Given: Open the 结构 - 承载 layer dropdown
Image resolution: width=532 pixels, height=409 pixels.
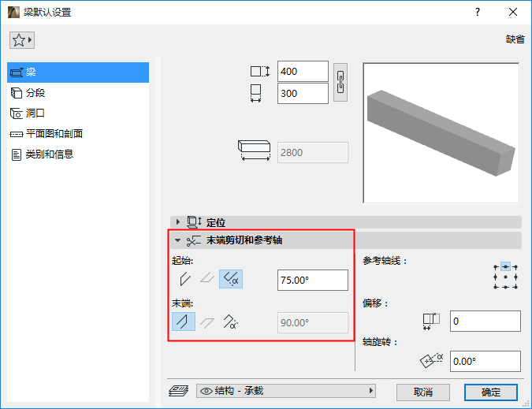Looking at the screenshot, I should (285, 391).
